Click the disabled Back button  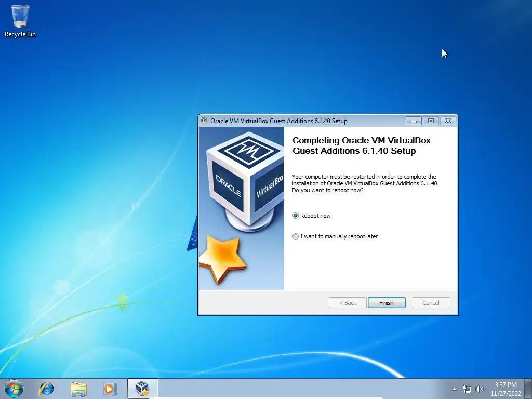point(348,303)
